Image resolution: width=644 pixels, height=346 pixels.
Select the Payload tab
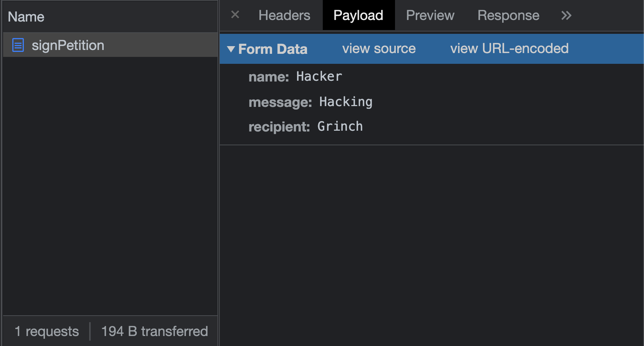pyautogui.click(x=358, y=15)
